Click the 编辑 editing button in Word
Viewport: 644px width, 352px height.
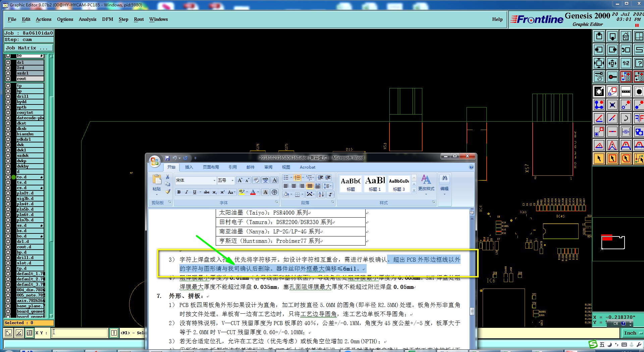(444, 184)
